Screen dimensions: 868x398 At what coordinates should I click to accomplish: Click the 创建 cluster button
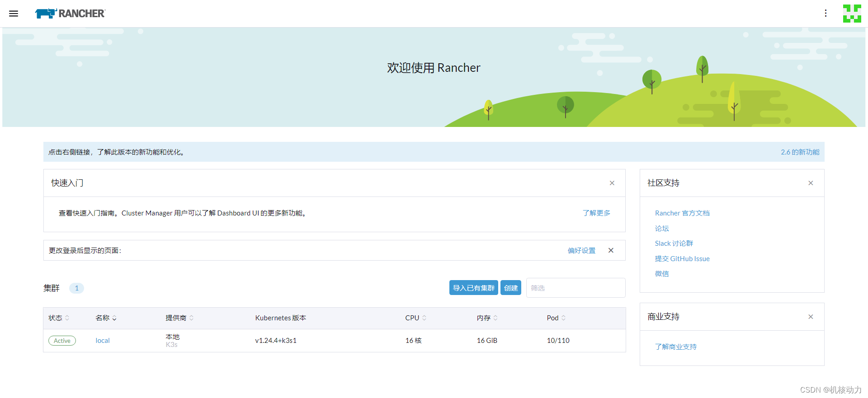[511, 288]
